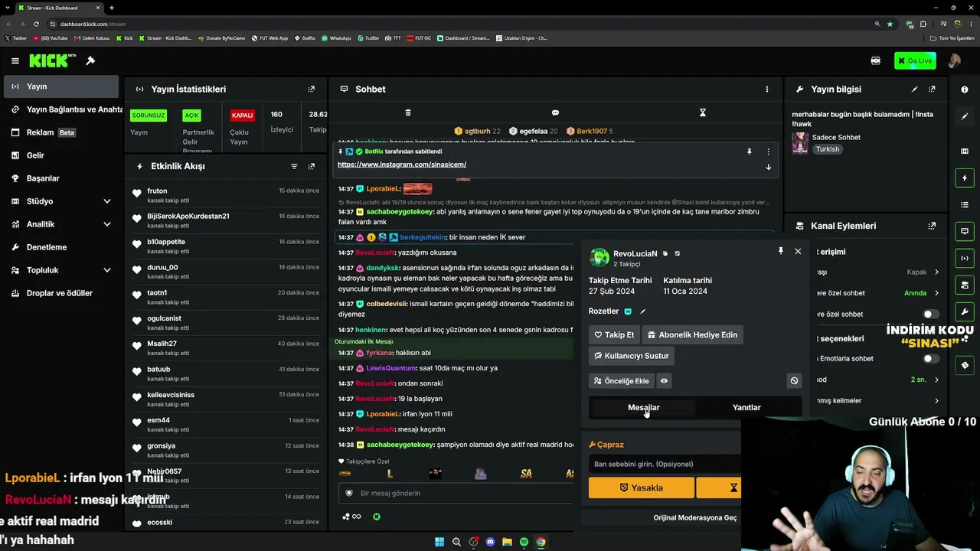Click the info icon in right sidebar
Screen dimensions: 980x551
pos(965,90)
